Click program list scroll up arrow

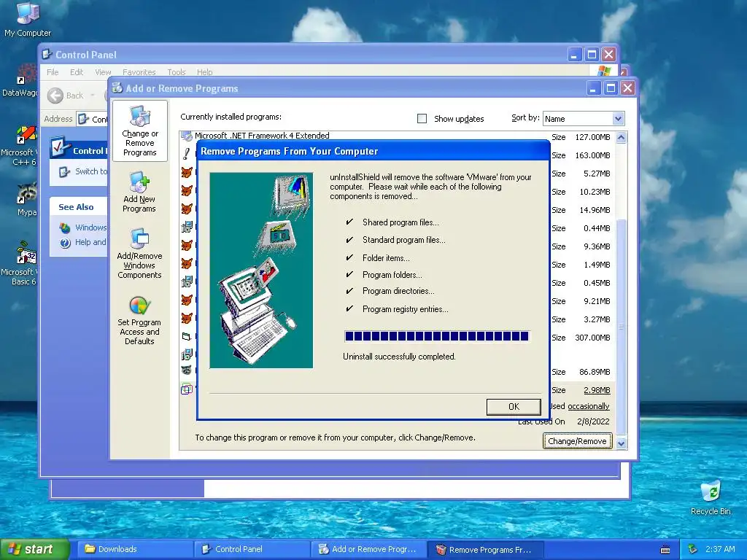621,138
